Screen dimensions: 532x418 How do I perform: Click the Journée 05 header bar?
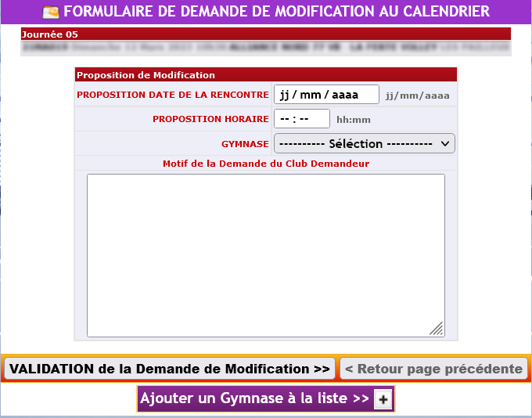(265, 34)
